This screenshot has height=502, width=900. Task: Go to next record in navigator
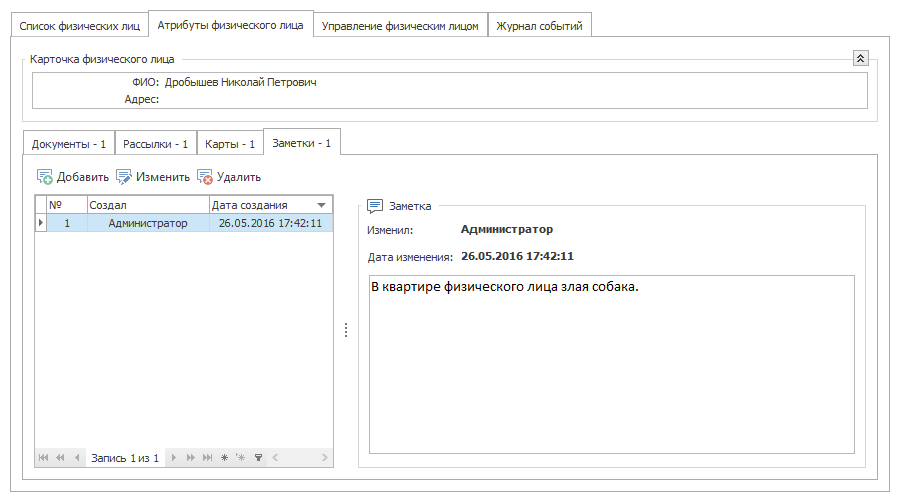point(173,457)
